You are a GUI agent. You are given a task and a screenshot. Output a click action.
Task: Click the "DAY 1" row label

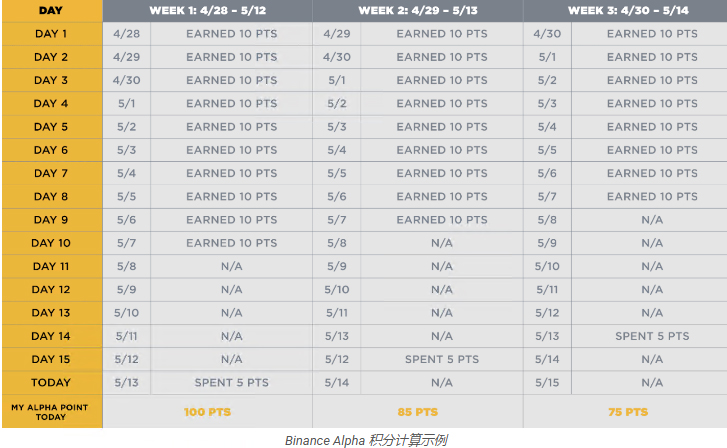coord(51,34)
